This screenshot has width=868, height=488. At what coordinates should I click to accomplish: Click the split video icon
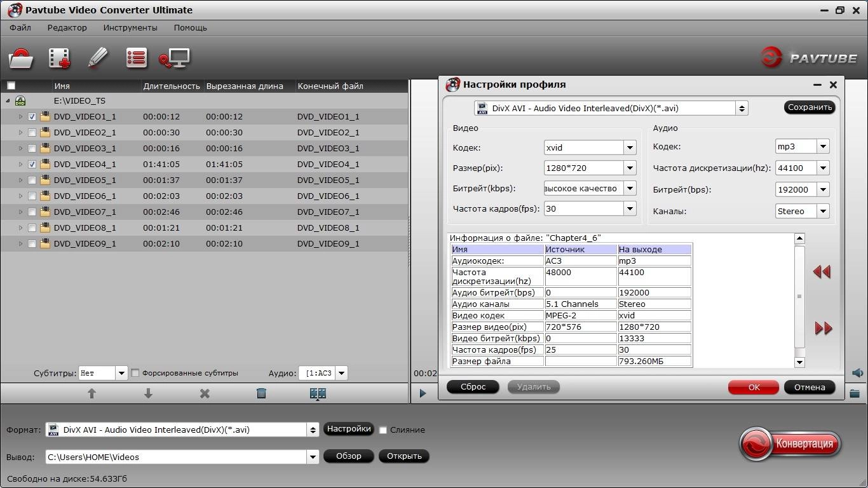pos(318,393)
